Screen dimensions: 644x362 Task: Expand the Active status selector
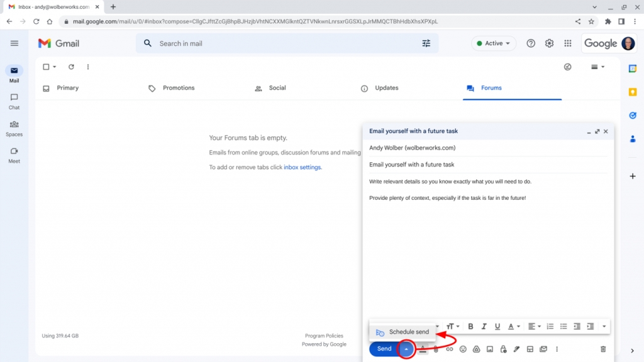click(493, 43)
